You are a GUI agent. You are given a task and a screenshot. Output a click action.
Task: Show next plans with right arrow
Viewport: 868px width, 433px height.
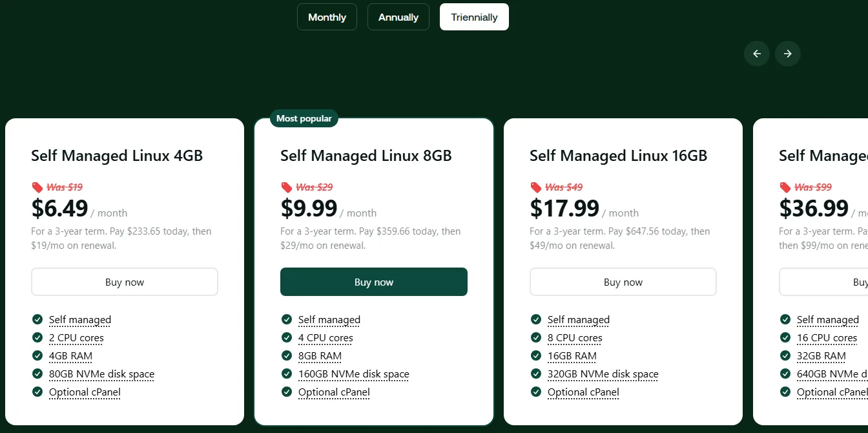tap(788, 54)
